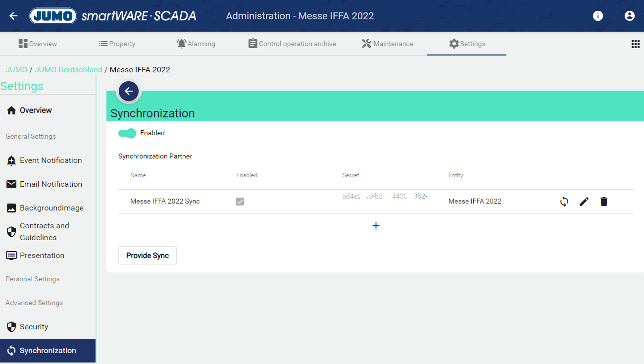
Task: Open the info icon in the header
Action: click(598, 16)
